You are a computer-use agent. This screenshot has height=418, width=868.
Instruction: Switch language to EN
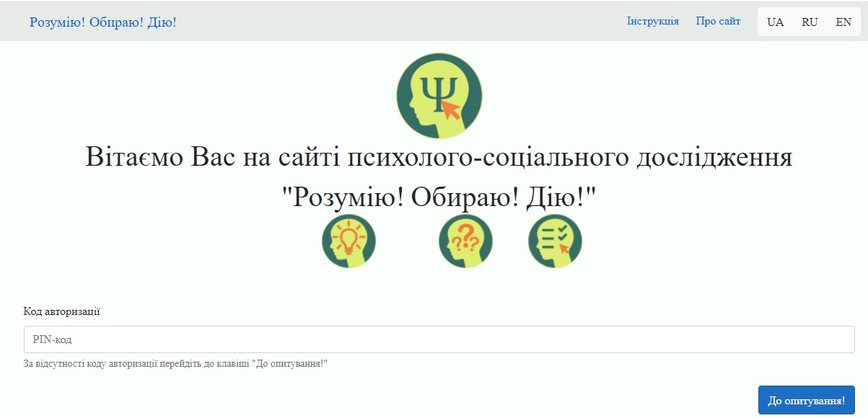843,22
